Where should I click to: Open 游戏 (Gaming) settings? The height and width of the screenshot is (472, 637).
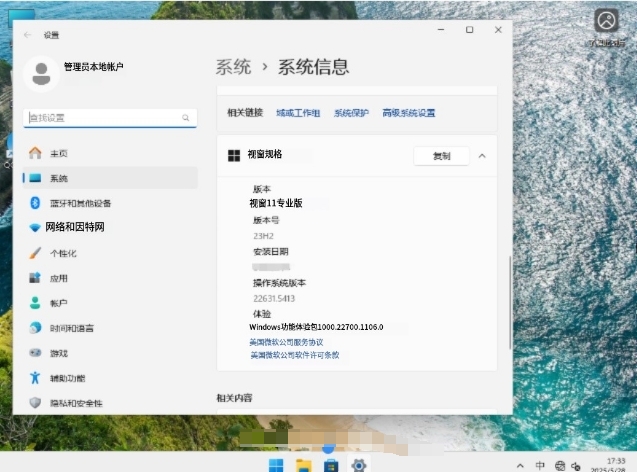pos(59,353)
